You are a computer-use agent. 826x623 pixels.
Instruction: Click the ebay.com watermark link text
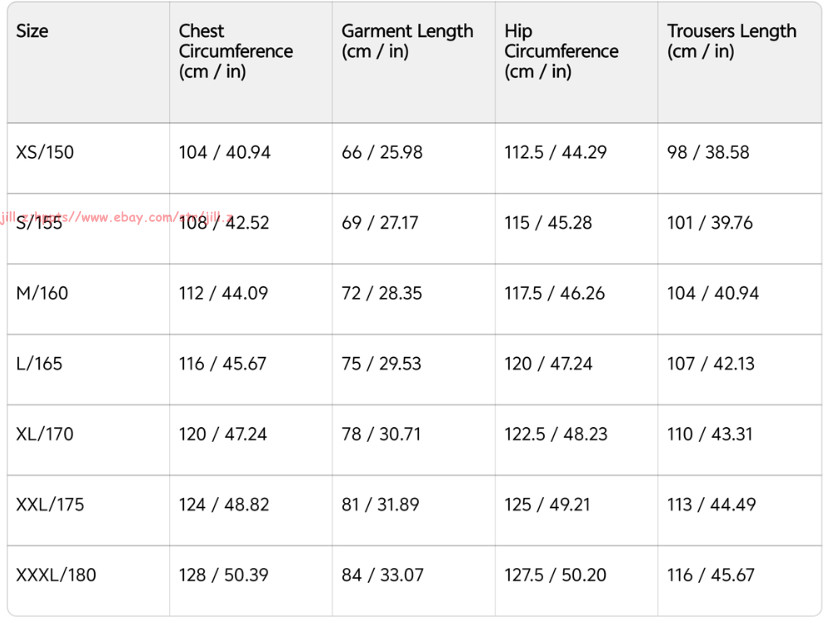point(116,217)
